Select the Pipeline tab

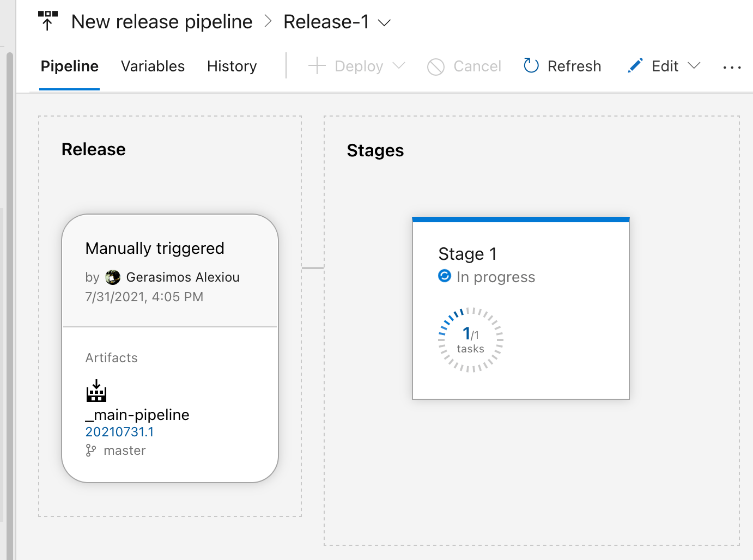tap(70, 66)
